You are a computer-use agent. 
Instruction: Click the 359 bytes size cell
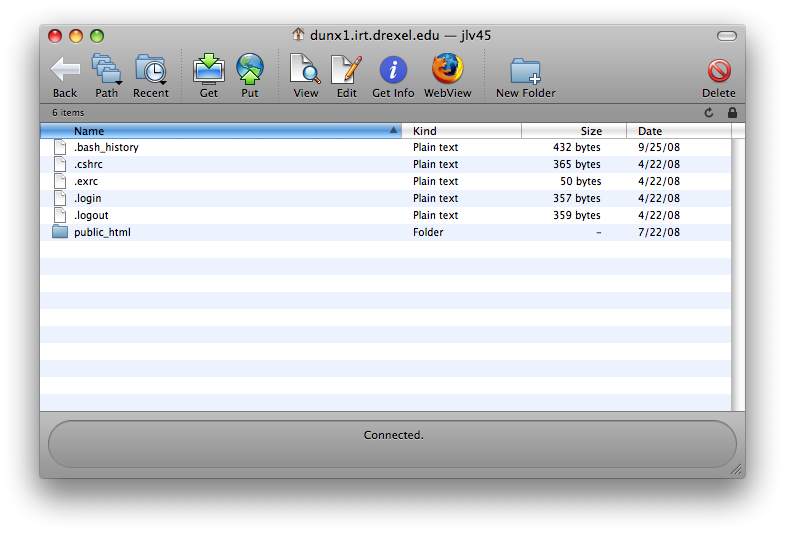pos(577,215)
